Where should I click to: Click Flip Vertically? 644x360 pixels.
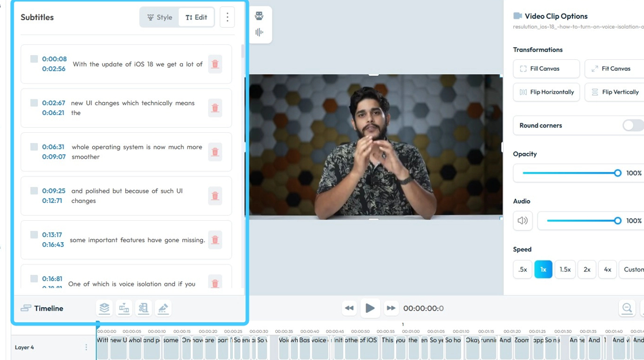(x=615, y=92)
